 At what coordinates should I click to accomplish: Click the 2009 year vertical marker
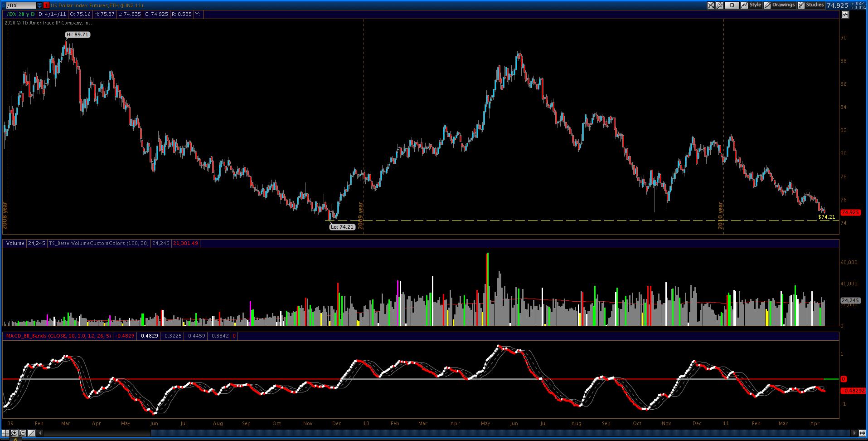point(361,216)
